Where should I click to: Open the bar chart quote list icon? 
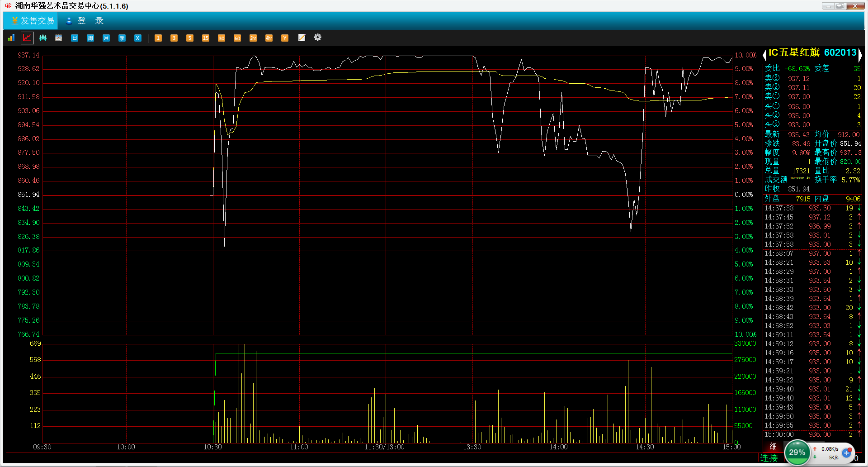11,38
